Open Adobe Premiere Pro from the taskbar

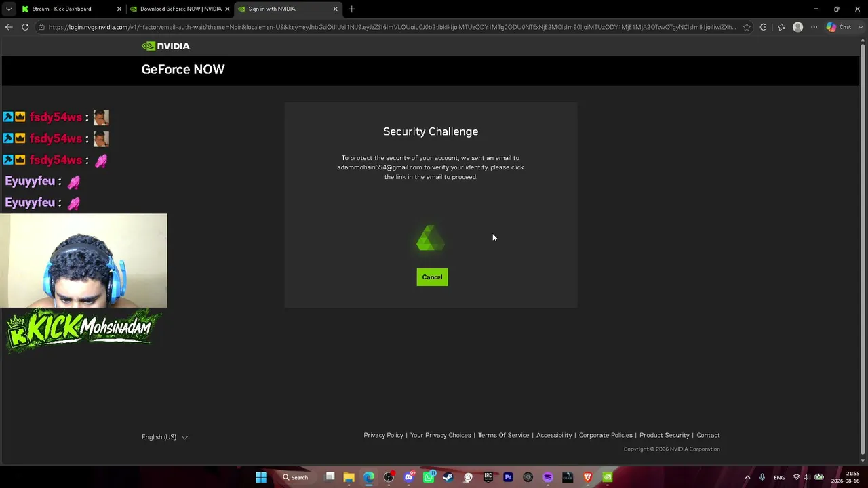tap(508, 477)
